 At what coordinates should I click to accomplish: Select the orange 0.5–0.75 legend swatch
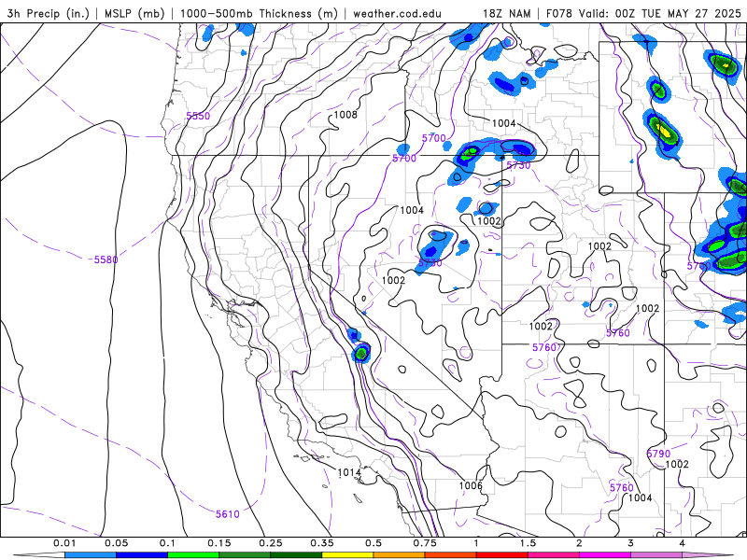tap(400, 555)
